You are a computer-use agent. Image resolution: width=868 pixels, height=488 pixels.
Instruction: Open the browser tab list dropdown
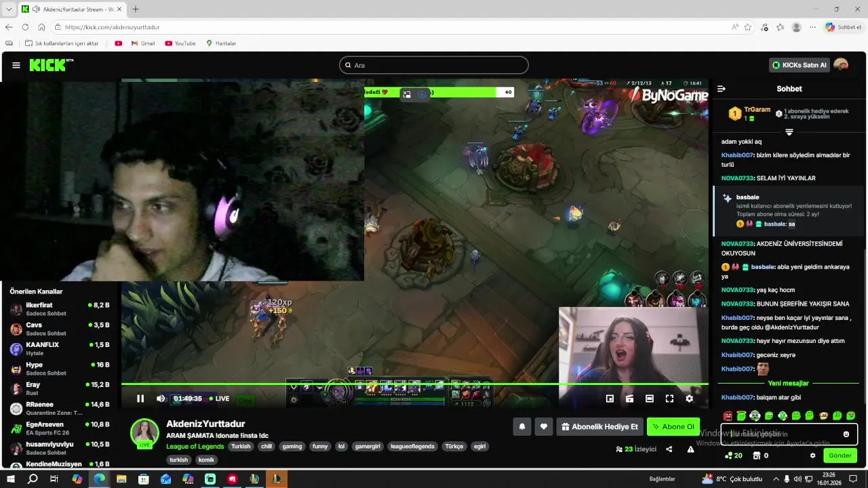9,9
